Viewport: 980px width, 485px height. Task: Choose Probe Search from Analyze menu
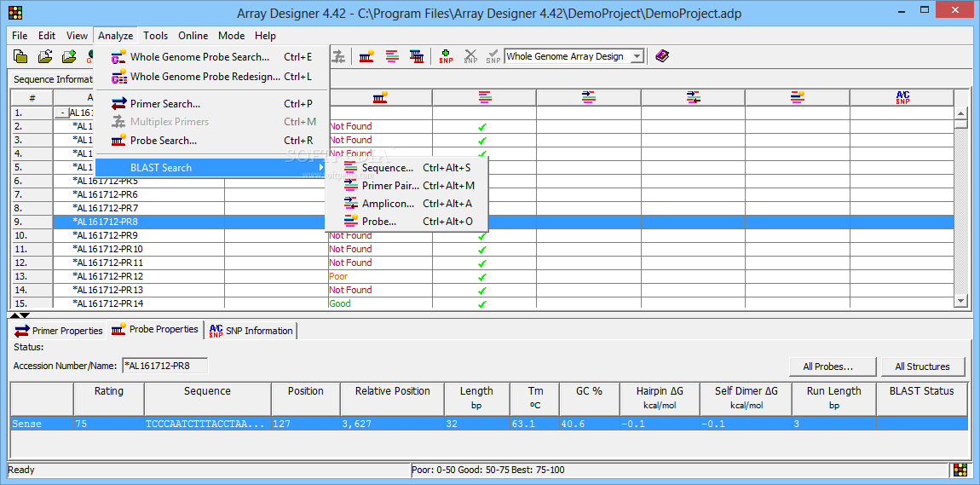[212, 141]
